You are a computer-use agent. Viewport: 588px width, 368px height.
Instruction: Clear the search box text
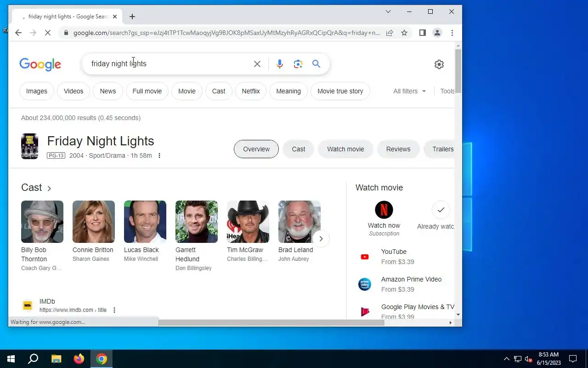click(x=257, y=64)
